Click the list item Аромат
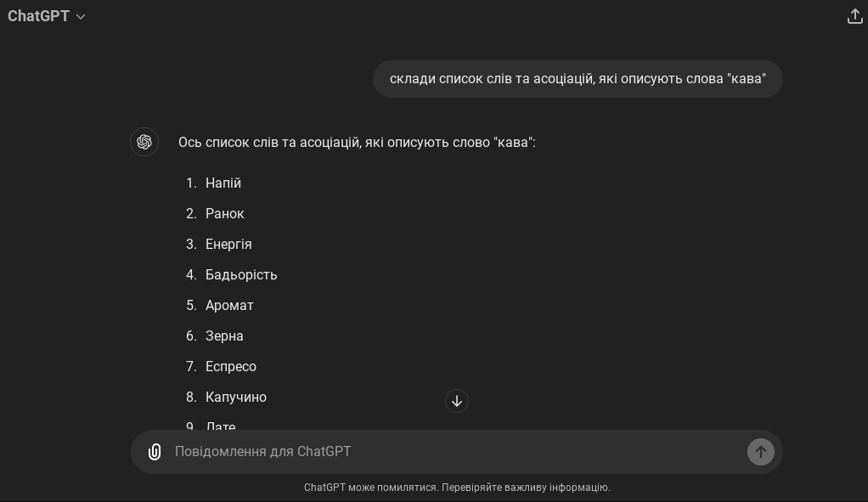The image size is (868, 502). pos(229,305)
